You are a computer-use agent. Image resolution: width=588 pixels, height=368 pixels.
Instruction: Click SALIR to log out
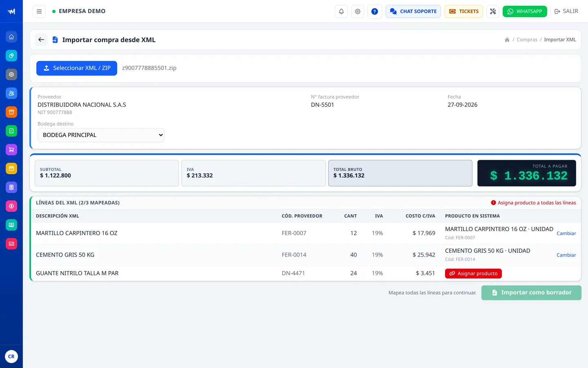[566, 11]
